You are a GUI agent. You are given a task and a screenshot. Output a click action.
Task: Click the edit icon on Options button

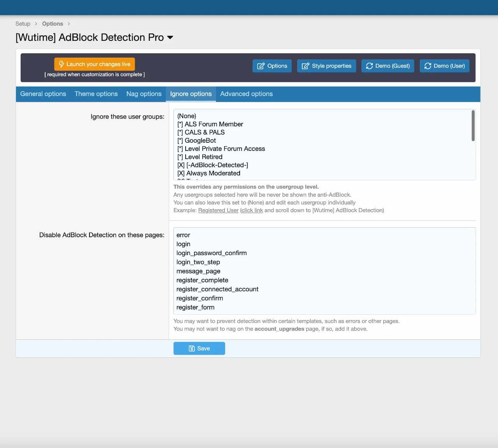[x=261, y=66]
